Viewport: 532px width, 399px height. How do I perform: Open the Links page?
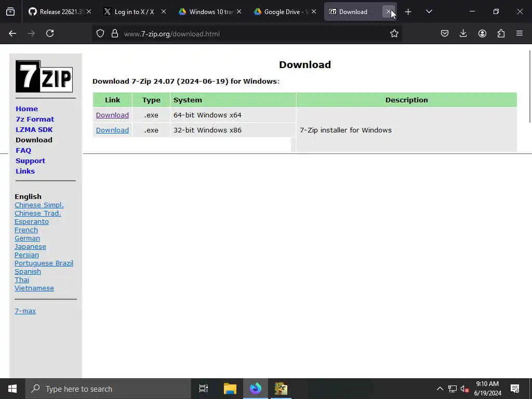pos(25,171)
